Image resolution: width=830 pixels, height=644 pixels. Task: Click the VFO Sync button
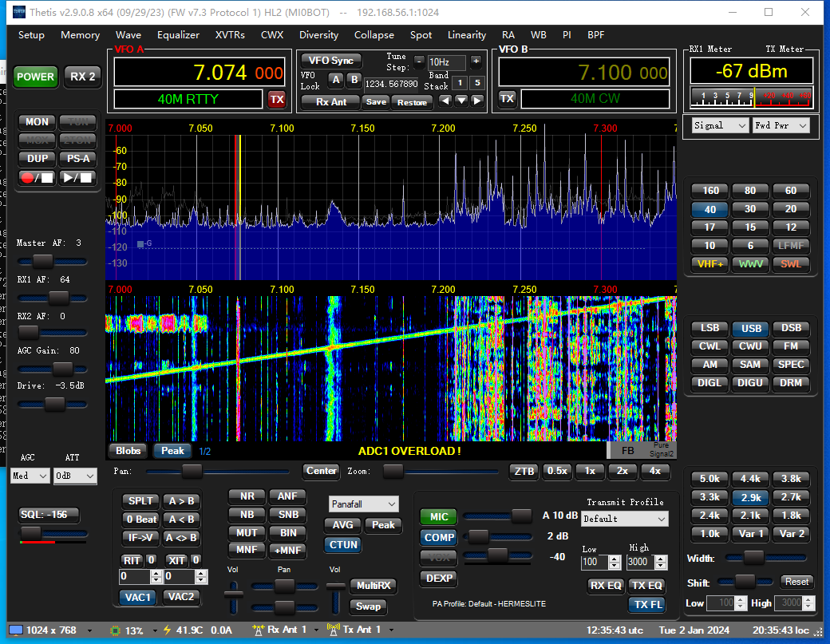[x=330, y=61]
